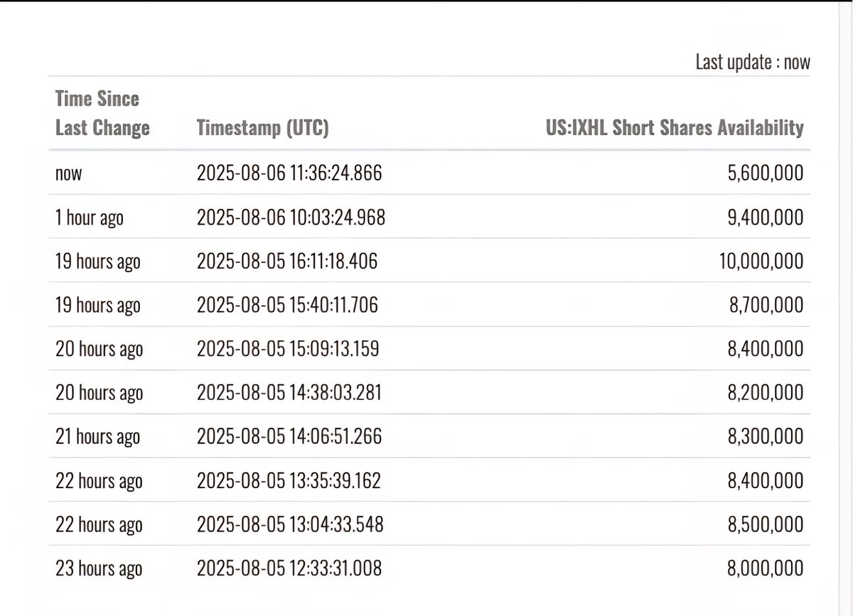
Task: Select the "23 hours ago" row cell
Action: pos(99,569)
